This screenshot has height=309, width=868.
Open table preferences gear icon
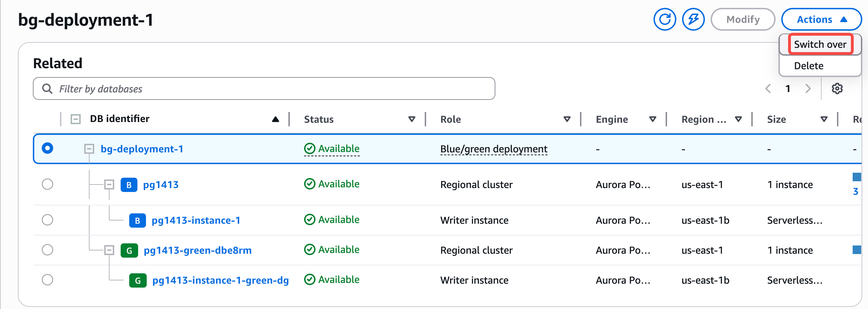[x=837, y=88]
